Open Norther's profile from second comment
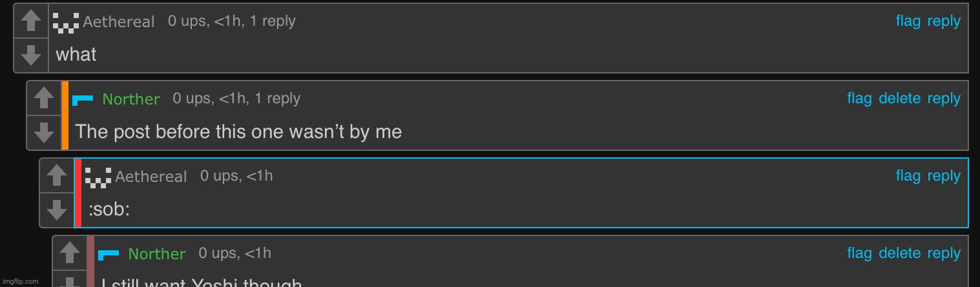This screenshot has width=980, height=287. [131, 99]
